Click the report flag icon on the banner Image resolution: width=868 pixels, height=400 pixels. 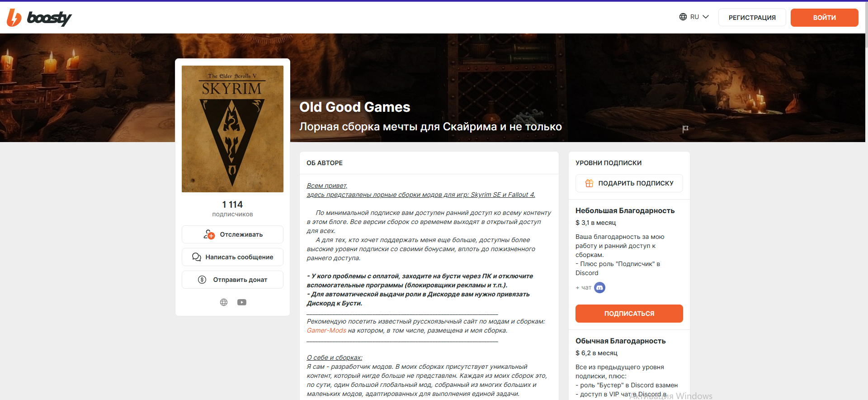coord(685,129)
